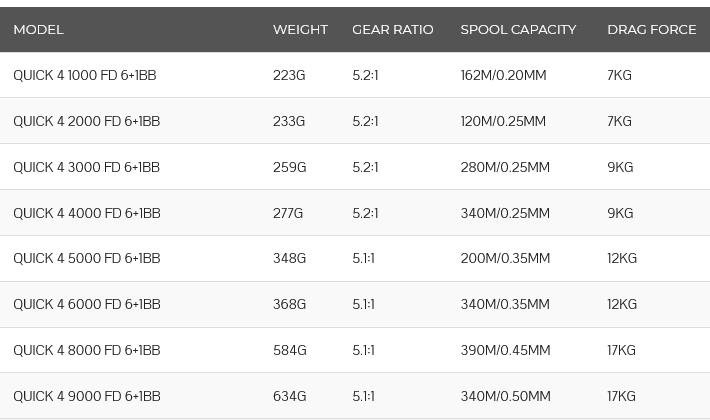This screenshot has width=710, height=420.
Task: Select the QUICK 4 5000 FD model name
Action: tap(86, 259)
